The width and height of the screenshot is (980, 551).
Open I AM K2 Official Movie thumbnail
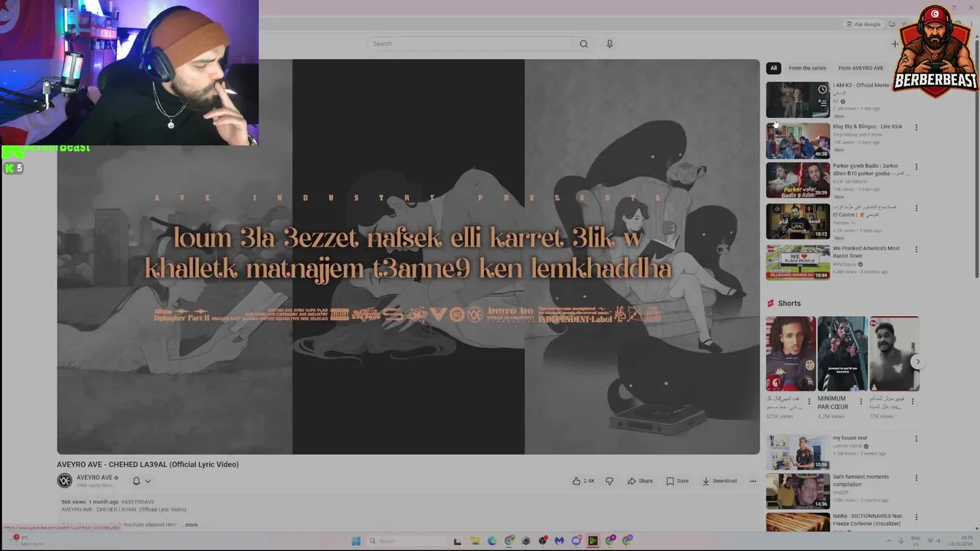[x=798, y=99]
